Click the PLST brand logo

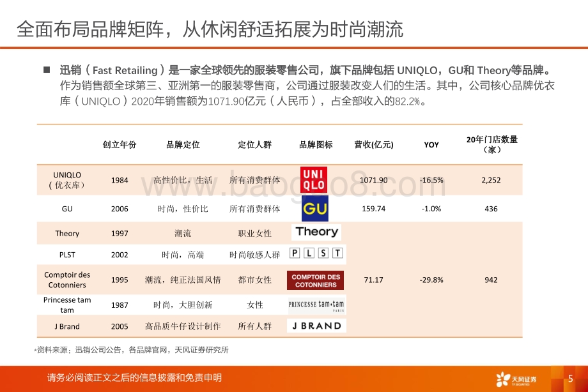[316, 253]
